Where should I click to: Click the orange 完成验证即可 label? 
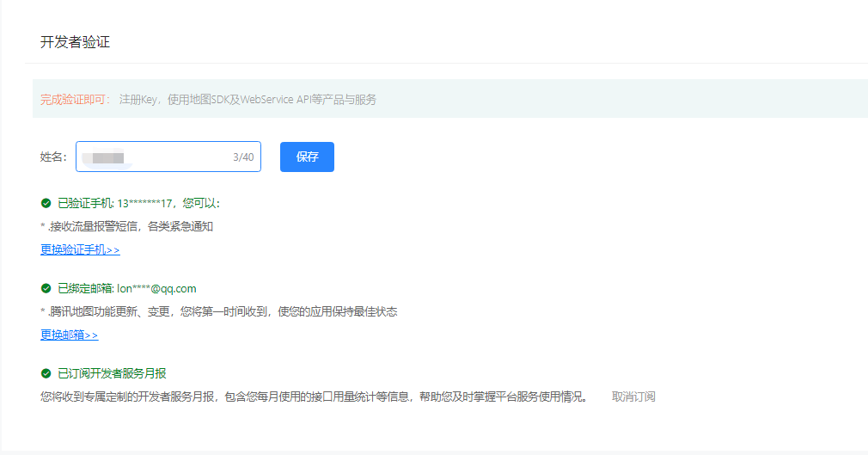(x=76, y=100)
